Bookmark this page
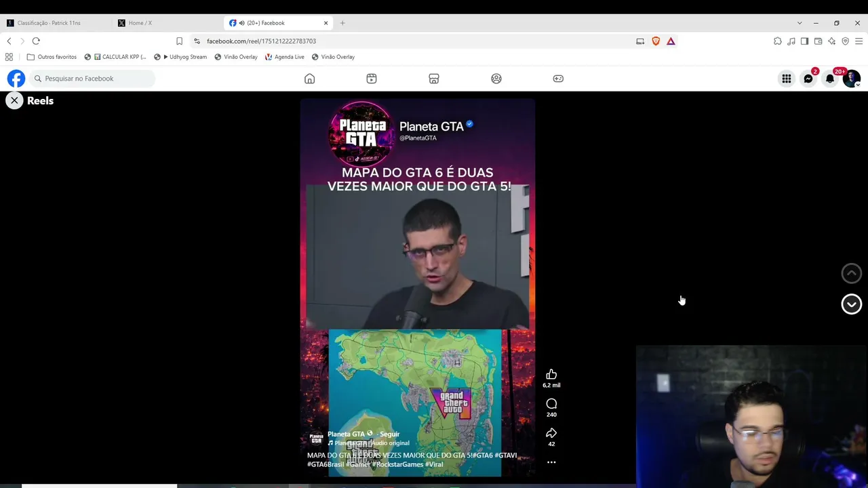 [x=179, y=41]
